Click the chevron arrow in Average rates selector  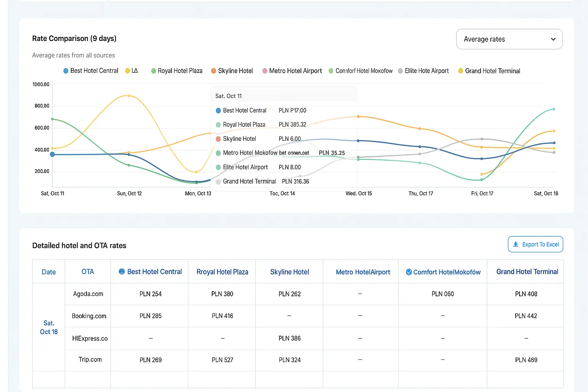(x=553, y=39)
